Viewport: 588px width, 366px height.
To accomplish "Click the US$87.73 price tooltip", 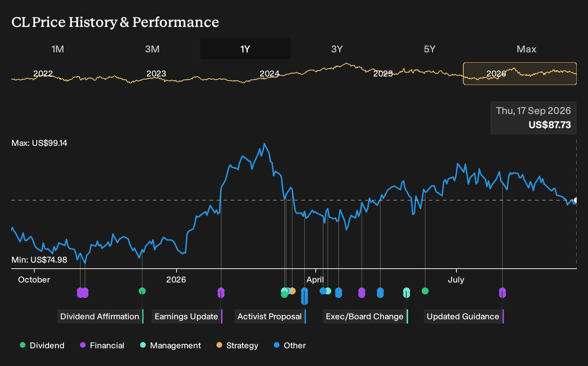I will (x=534, y=118).
